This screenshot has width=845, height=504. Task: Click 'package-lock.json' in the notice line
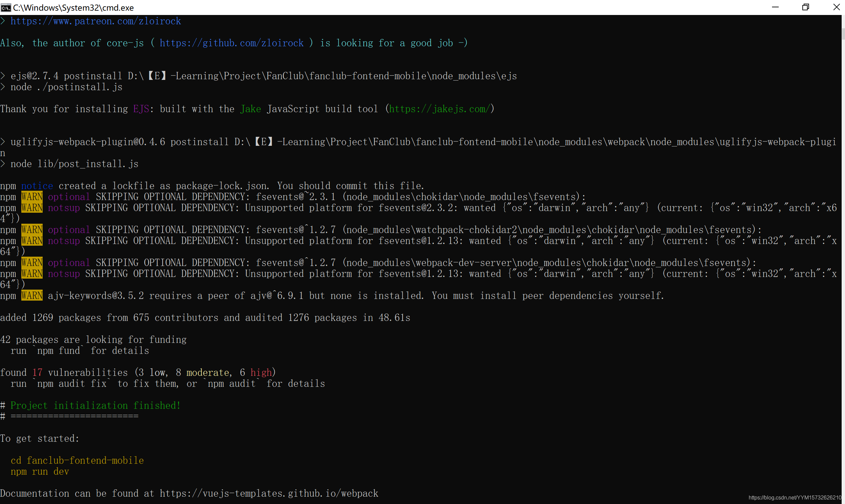click(x=221, y=186)
